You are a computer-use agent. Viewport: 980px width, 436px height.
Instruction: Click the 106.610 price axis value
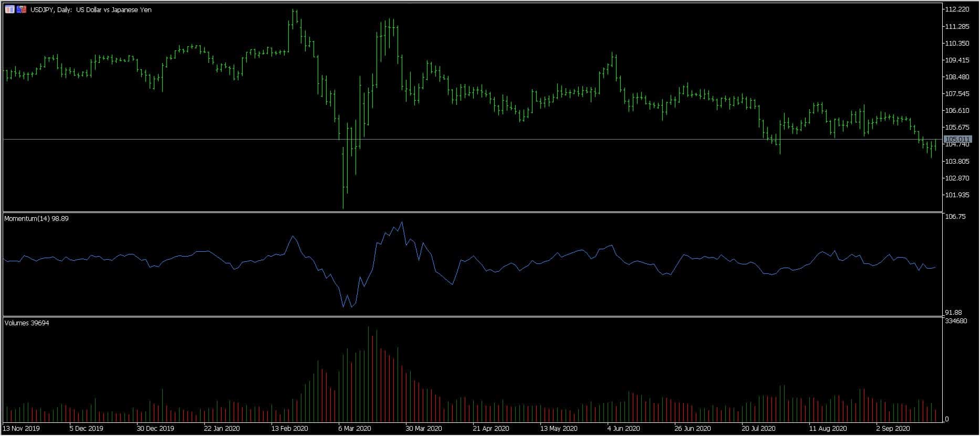click(957, 110)
